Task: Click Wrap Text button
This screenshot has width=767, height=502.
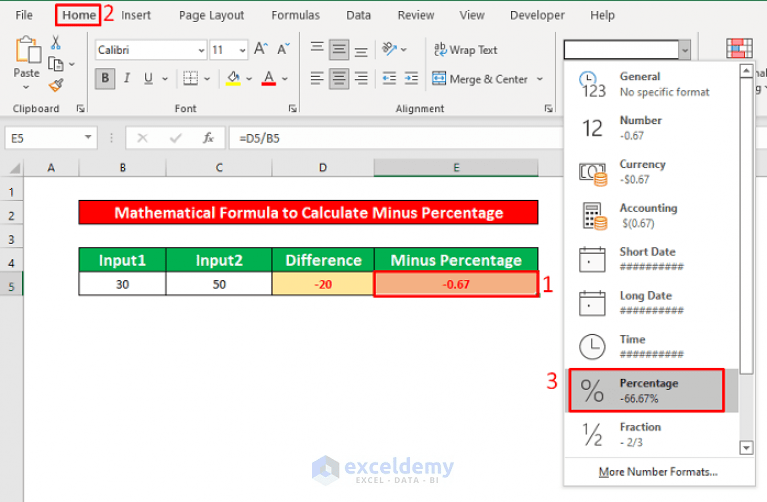Action: (x=465, y=49)
